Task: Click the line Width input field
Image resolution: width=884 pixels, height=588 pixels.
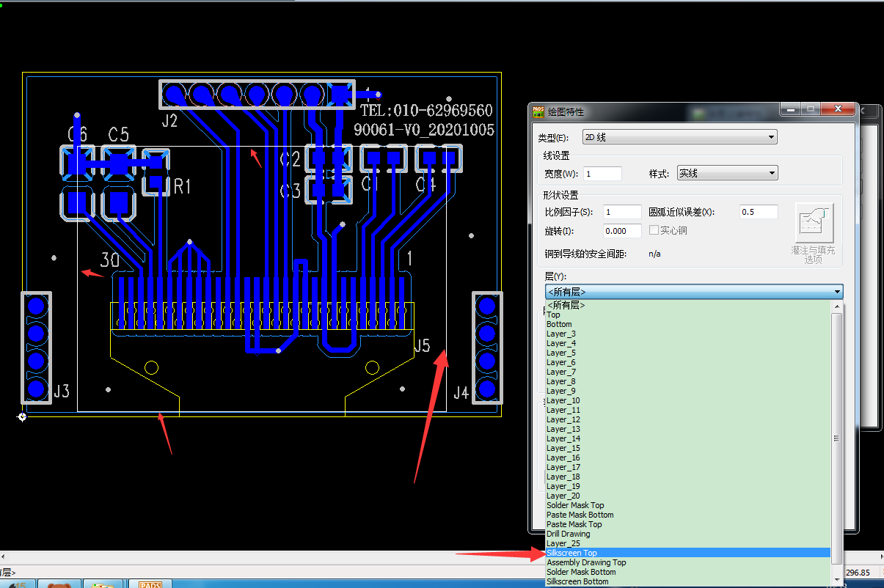Action: pos(602,174)
